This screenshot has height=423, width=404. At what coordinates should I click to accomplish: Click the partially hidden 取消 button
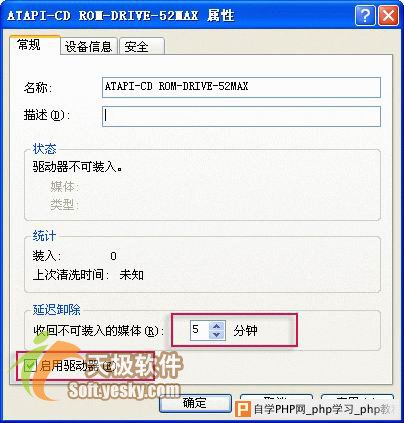(276, 397)
